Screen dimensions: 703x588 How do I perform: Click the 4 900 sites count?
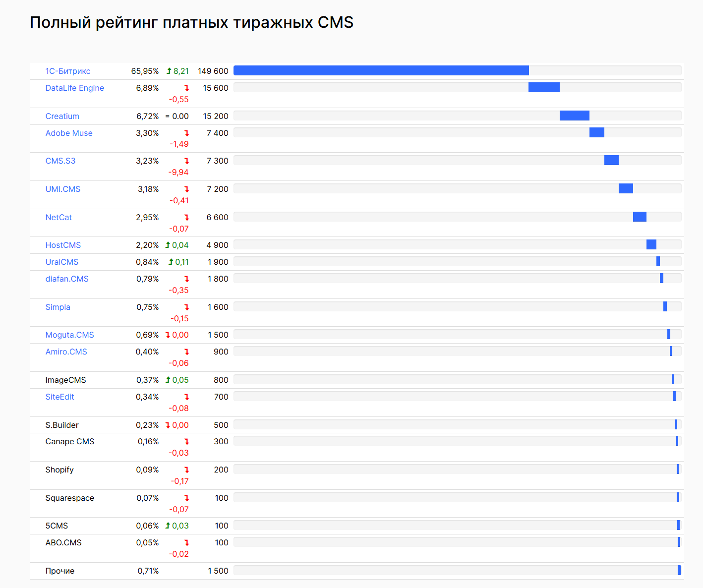[x=218, y=245]
